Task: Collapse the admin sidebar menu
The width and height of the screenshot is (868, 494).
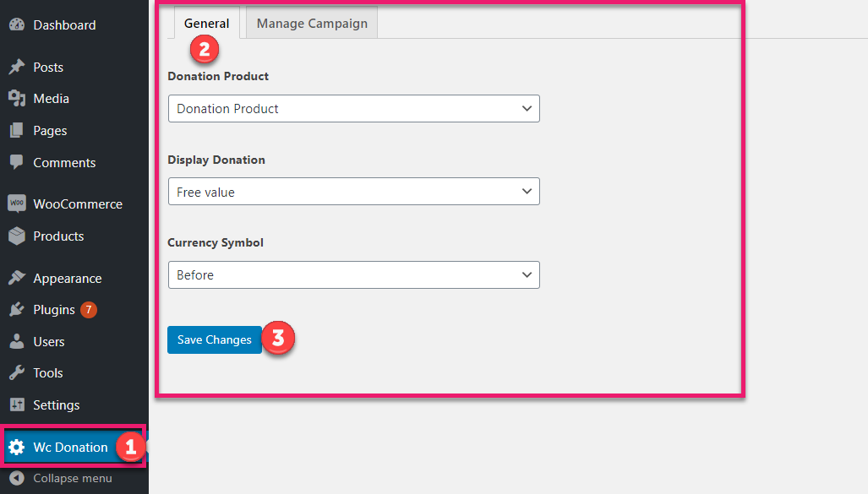Action: [x=59, y=479]
